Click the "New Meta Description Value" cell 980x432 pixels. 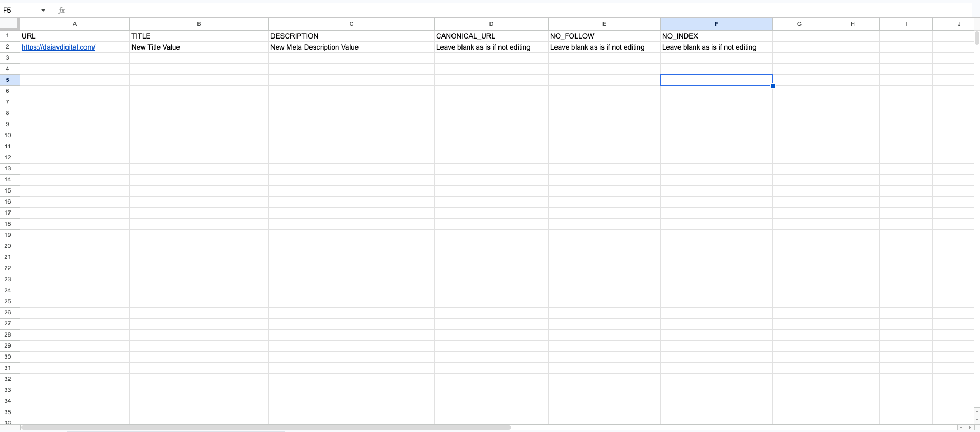[351, 47]
